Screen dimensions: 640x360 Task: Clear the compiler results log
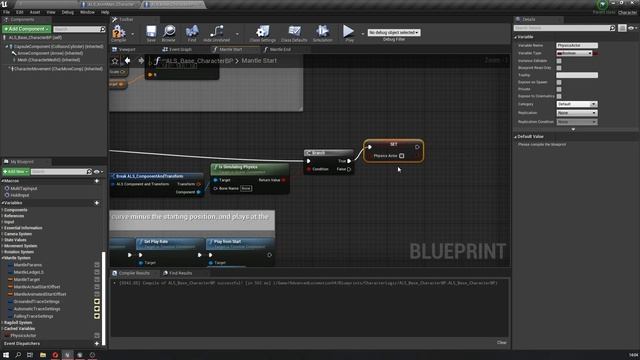point(502,342)
